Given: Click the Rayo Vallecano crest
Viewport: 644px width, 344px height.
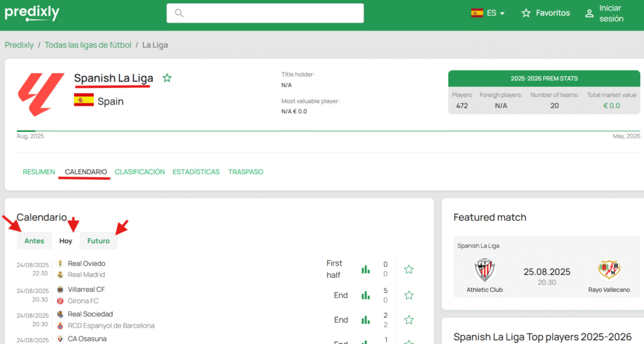Looking at the screenshot, I should (x=609, y=270).
